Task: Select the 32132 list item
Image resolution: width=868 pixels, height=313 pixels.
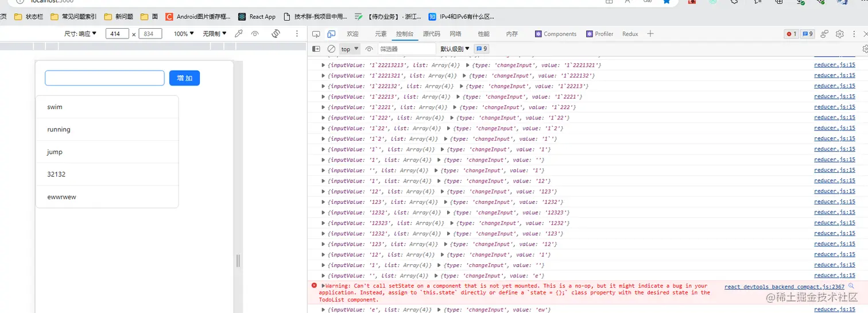Action: (x=107, y=174)
